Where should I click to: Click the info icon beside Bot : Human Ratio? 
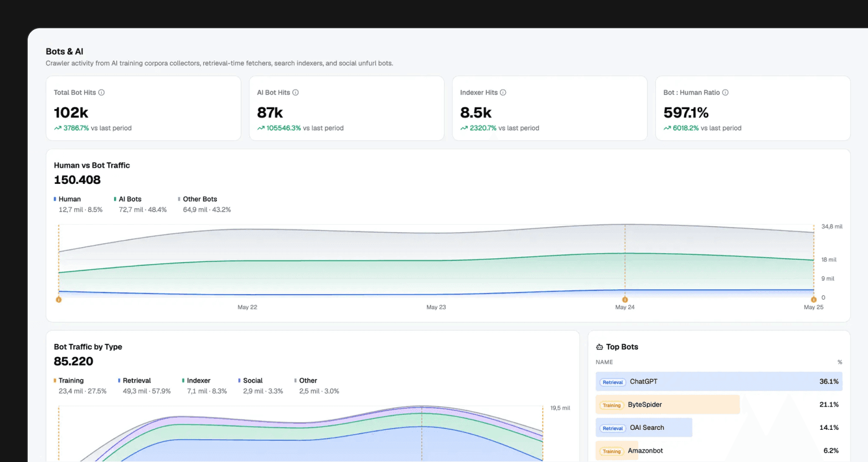click(x=725, y=93)
